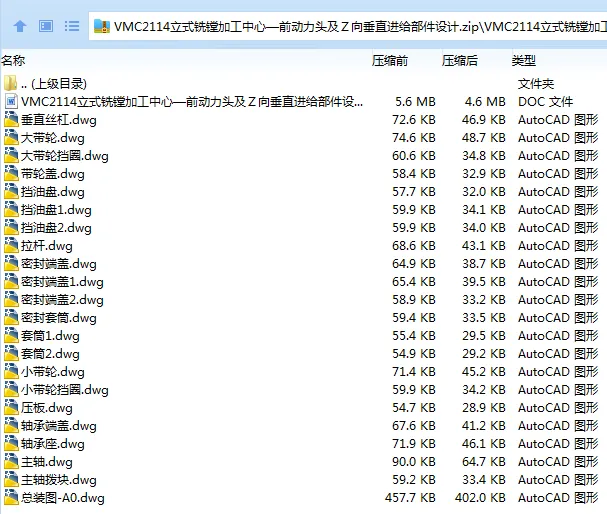Click the icon of 挡油盘.dwg
607x514 pixels.
(11, 192)
